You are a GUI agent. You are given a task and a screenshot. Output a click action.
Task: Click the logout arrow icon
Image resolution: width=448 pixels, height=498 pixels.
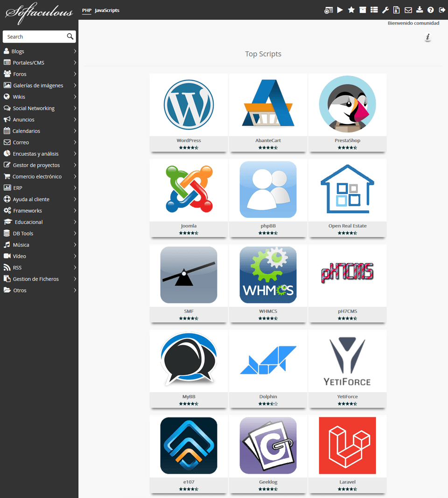tap(442, 10)
